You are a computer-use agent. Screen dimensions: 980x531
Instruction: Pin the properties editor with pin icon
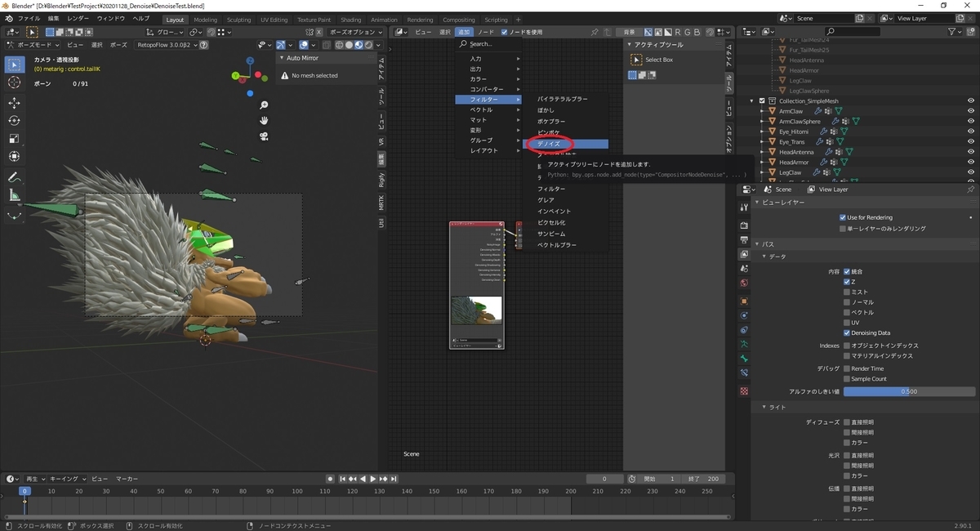point(971,189)
